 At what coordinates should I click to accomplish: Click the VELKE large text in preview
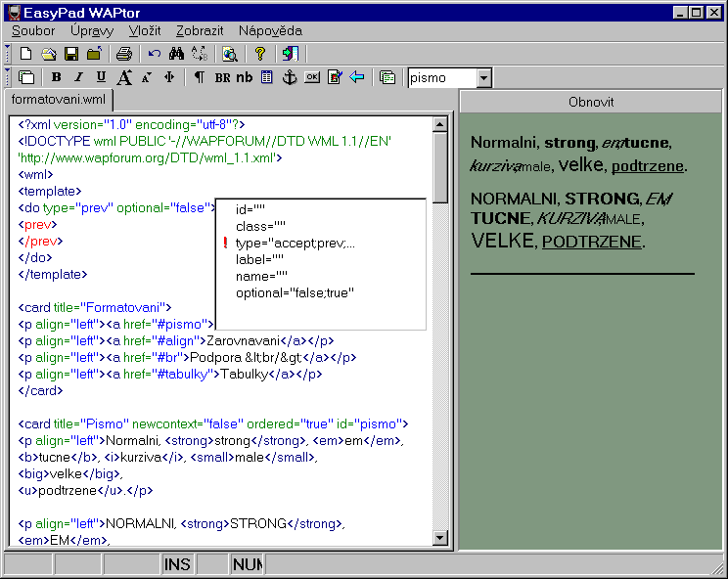coord(502,241)
